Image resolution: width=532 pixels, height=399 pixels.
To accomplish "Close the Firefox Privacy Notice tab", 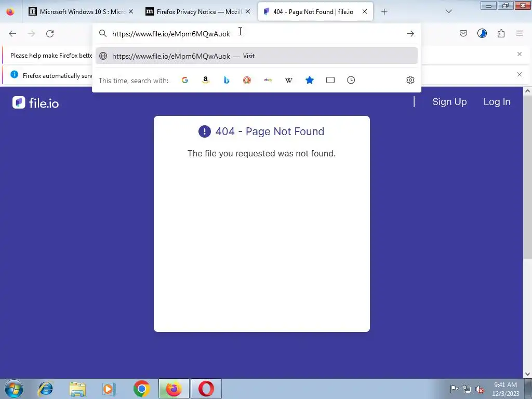I will pos(248,11).
